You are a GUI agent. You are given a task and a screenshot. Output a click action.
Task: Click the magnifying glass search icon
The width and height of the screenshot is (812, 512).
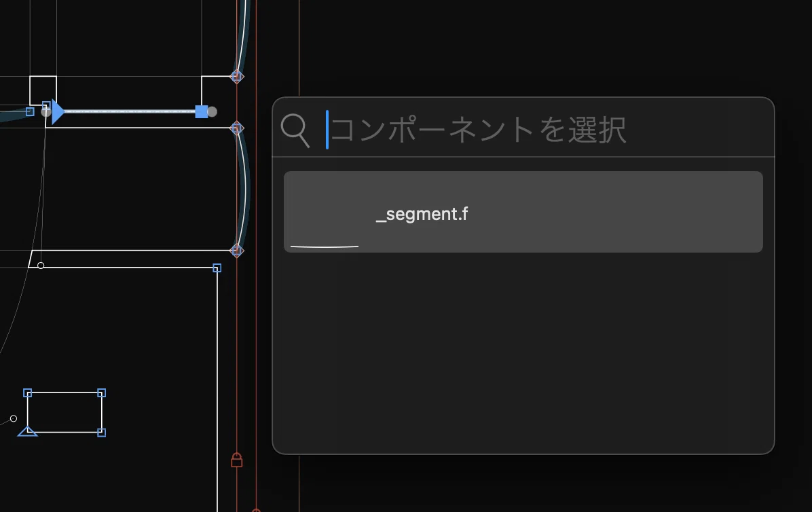coord(295,130)
